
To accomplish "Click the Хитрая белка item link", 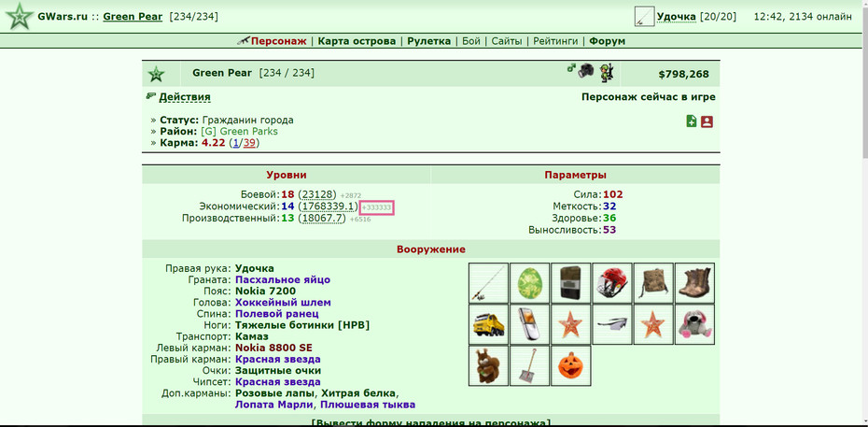I will click(x=358, y=393).
